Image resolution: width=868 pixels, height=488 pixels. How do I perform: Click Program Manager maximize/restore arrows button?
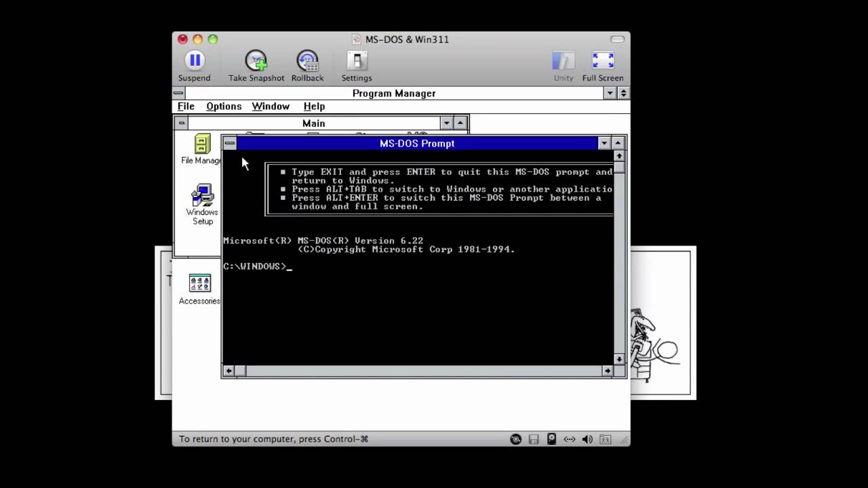tap(624, 93)
